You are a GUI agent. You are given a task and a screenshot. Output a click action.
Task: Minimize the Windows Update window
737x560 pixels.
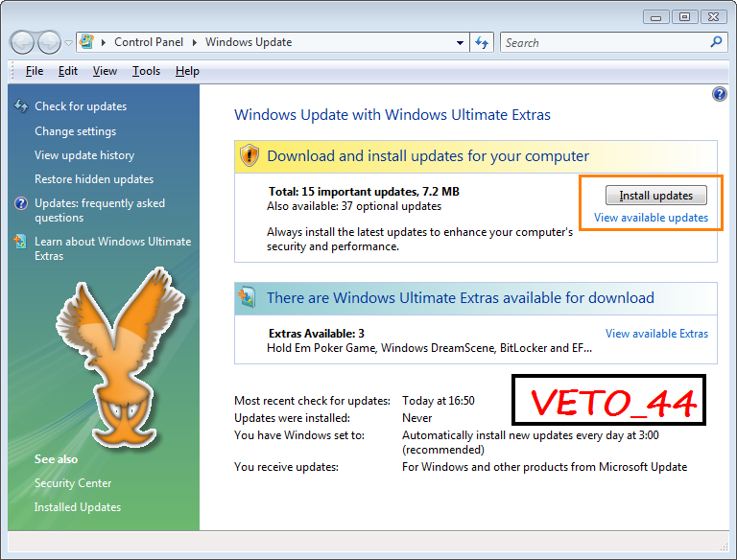tap(655, 17)
